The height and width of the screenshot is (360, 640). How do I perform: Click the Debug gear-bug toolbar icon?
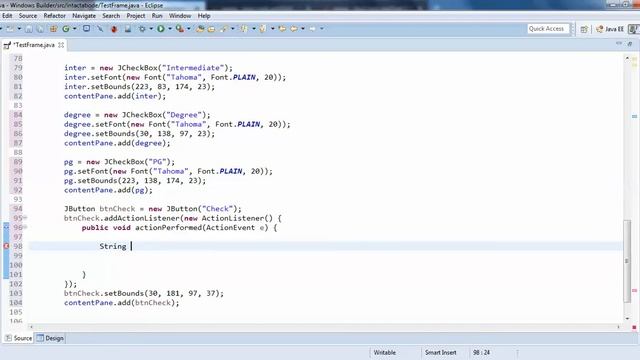click(x=142, y=29)
